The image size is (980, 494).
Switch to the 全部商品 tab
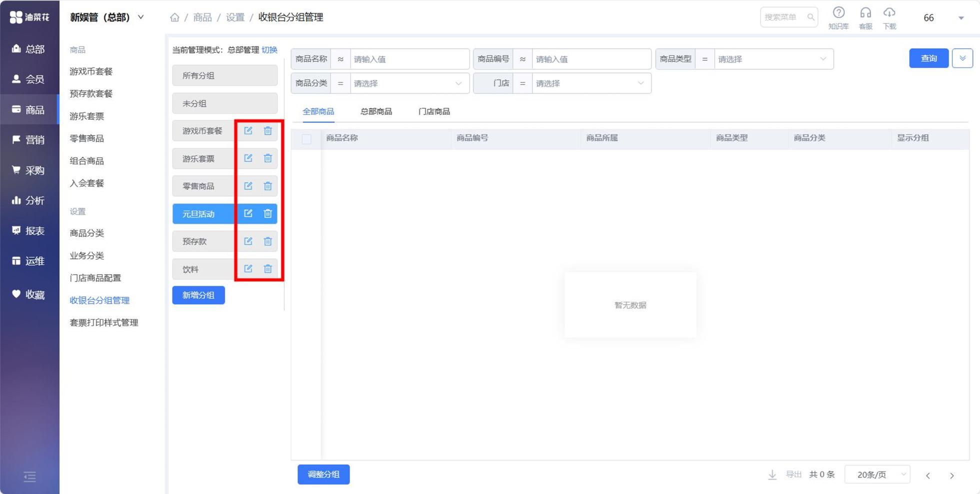pos(318,111)
